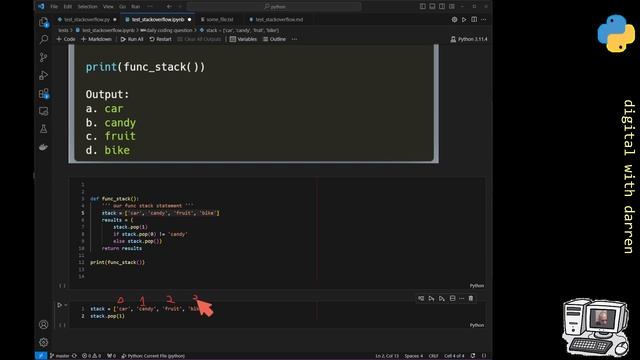
Task: Click the master branch in status bar
Action: 60,356
